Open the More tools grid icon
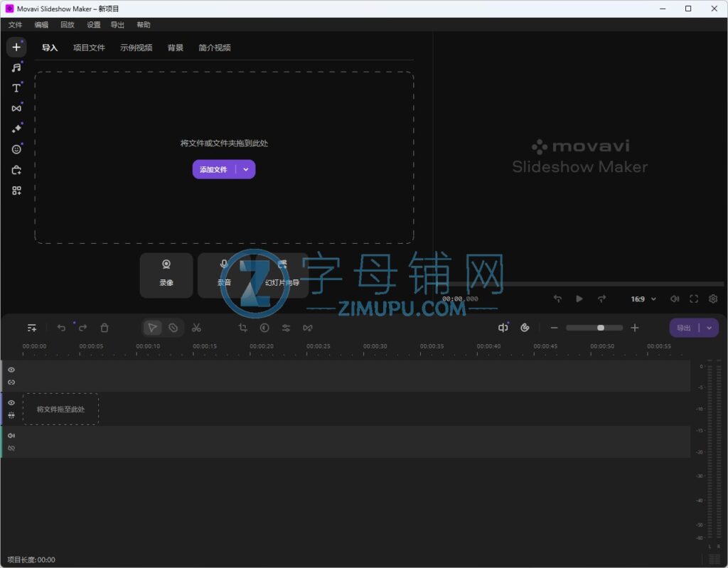The height and width of the screenshot is (568, 728). [16, 191]
